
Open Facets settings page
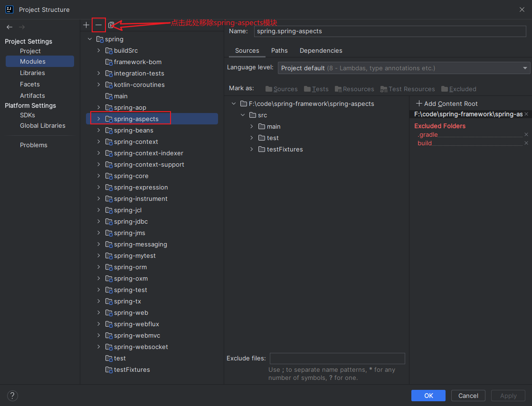click(x=30, y=84)
